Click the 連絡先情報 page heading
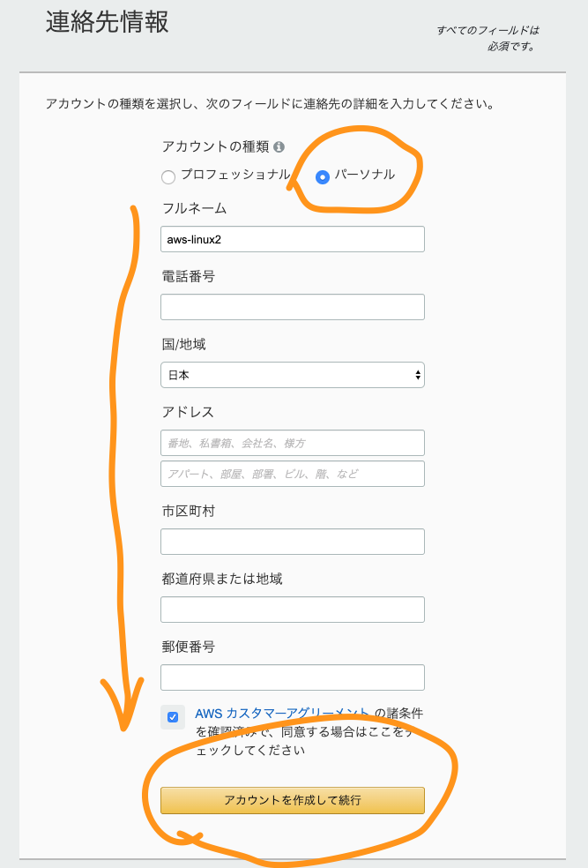 click(x=108, y=22)
